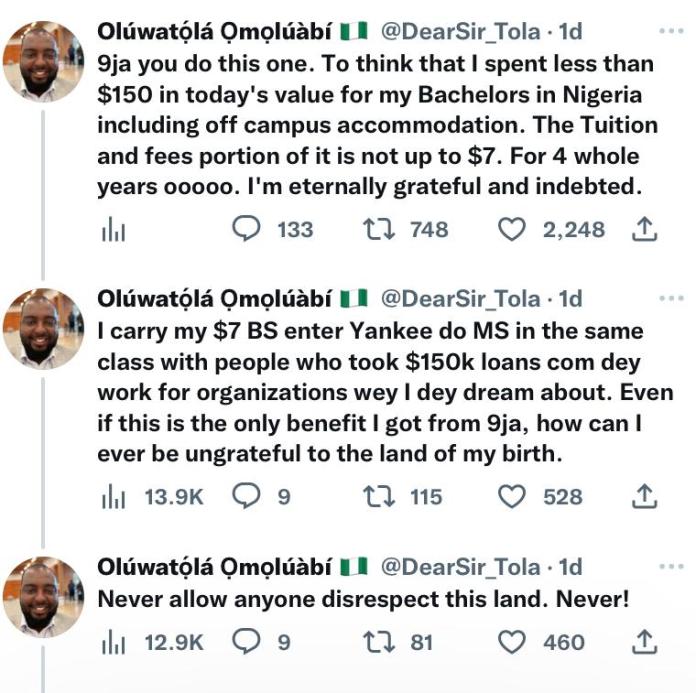Like the tweet with 460 likes
This screenshot has width=696, height=693.
click(x=512, y=642)
